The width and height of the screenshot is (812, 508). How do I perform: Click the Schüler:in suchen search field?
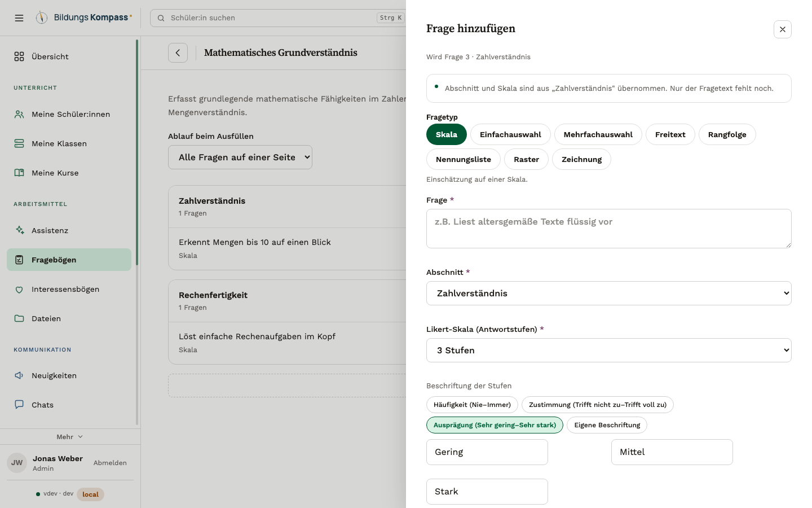coord(278,18)
